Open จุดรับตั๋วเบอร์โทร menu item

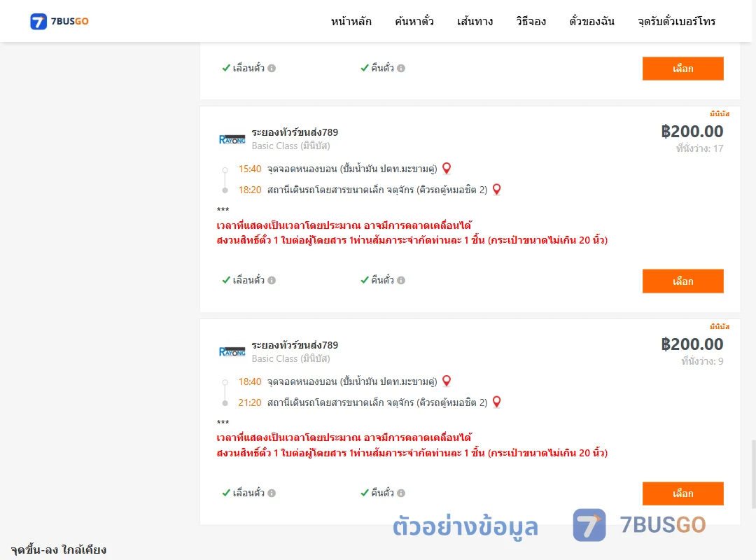pos(676,21)
